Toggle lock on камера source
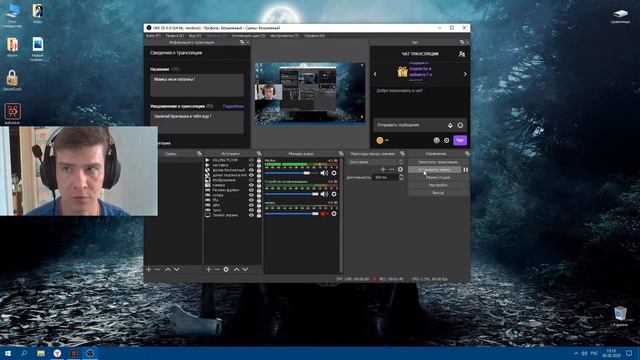The height and width of the screenshot is (360, 640). pos(259,185)
